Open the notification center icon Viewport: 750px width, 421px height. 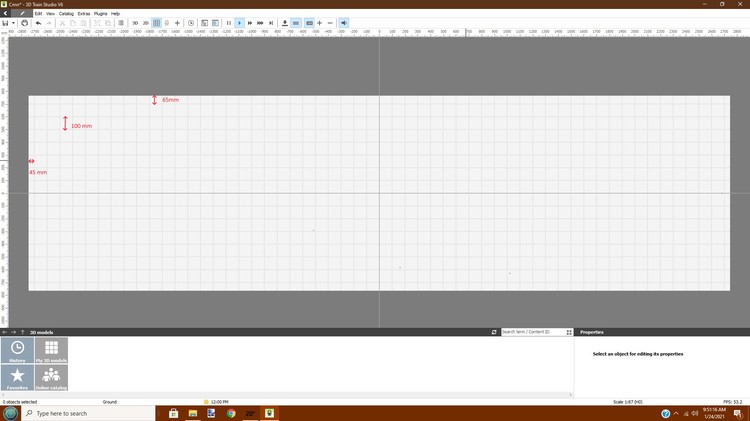pyautogui.click(x=739, y=413)
